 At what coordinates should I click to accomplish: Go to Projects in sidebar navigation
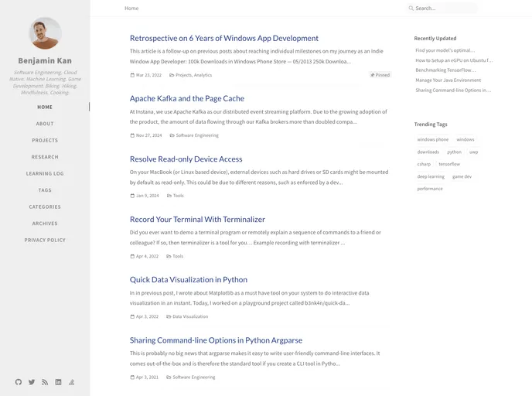(x=45, y=140)
